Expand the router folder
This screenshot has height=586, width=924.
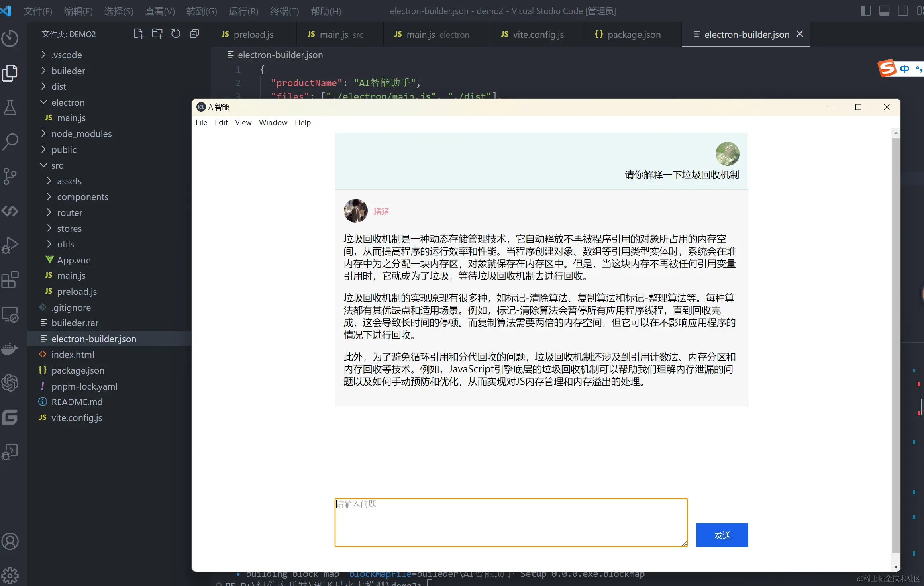point(110,213)
